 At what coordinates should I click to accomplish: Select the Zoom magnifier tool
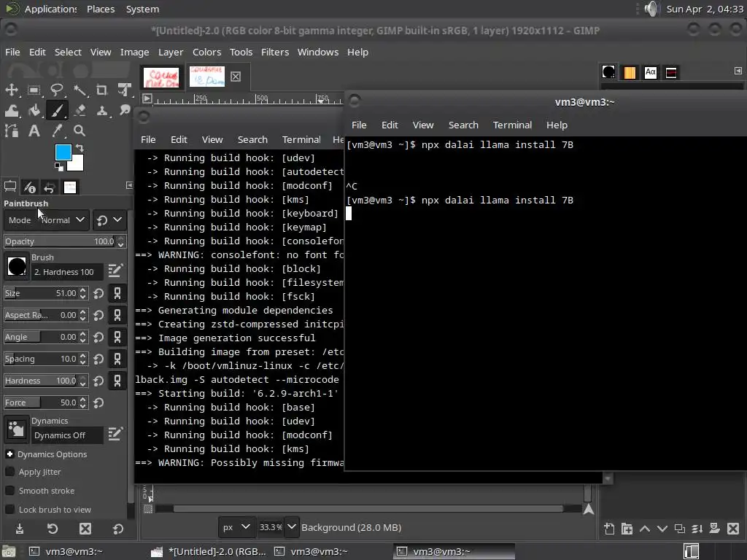tap(80, 131)
